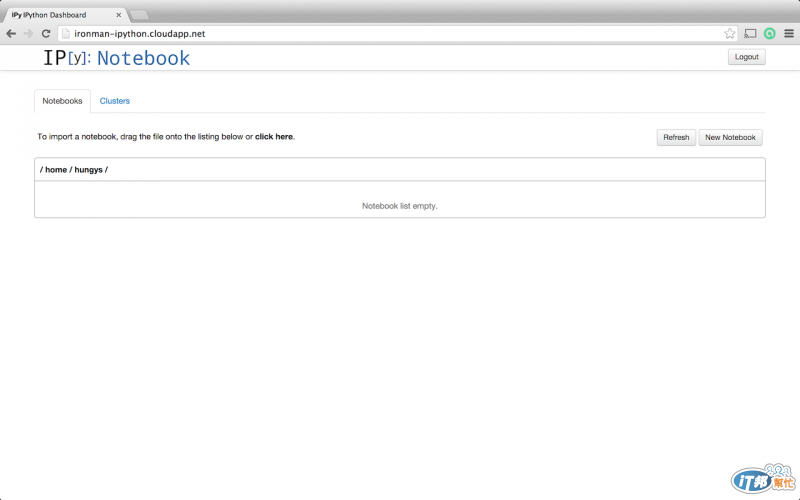
Task: Create a New Notebook
Action: [730, 137]
